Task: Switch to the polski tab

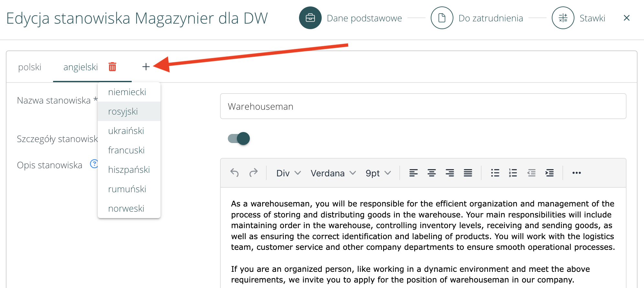Action: [x=30, y=67]
